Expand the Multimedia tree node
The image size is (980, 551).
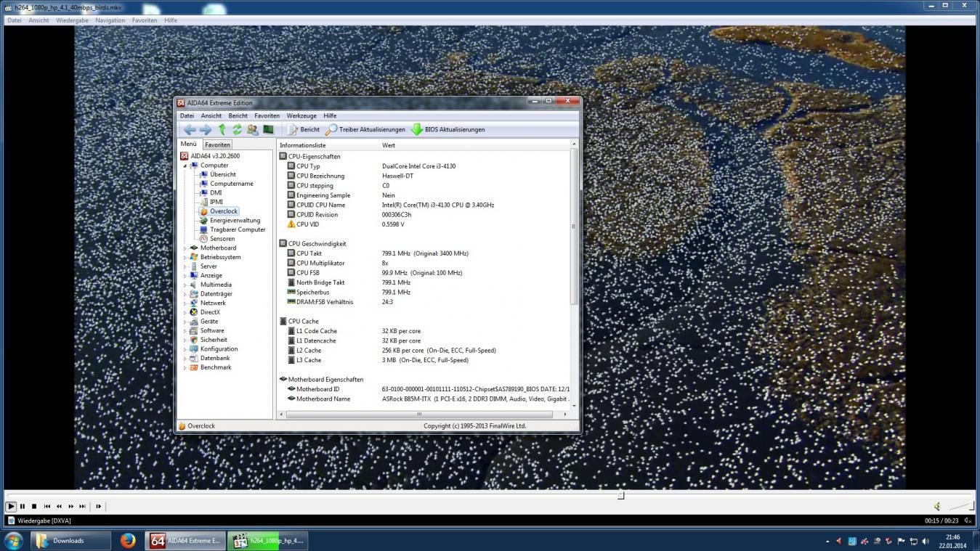(185, 285)
